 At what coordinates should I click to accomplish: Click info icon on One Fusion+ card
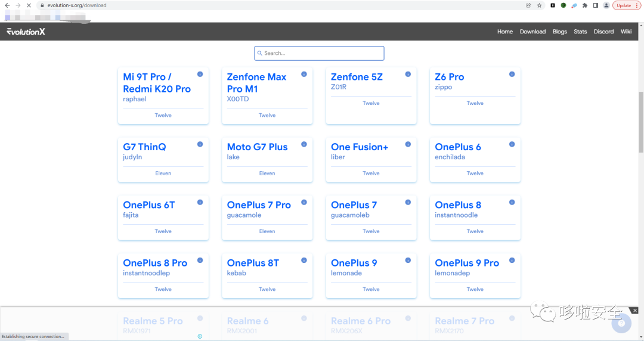(408, 144)
